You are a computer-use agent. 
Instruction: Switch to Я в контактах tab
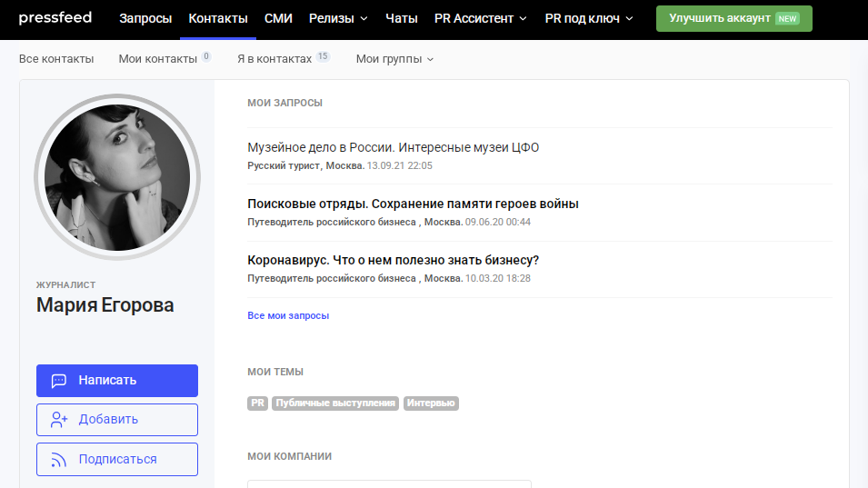tap(284, 59)
